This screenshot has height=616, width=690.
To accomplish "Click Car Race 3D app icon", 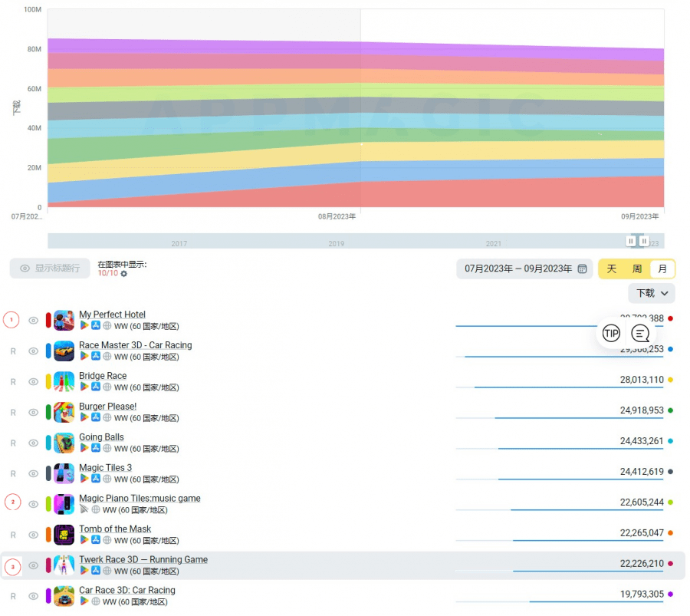I will (64, 596).
